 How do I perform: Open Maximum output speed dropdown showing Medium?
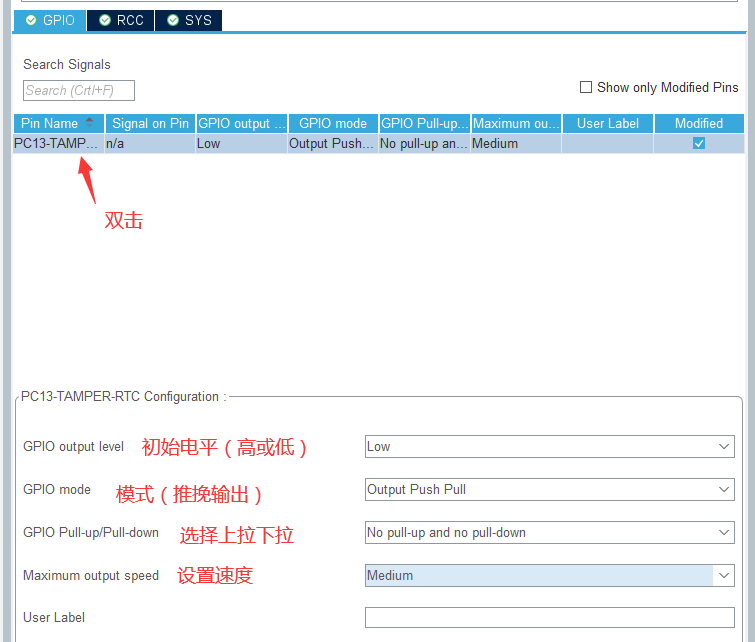549,576
